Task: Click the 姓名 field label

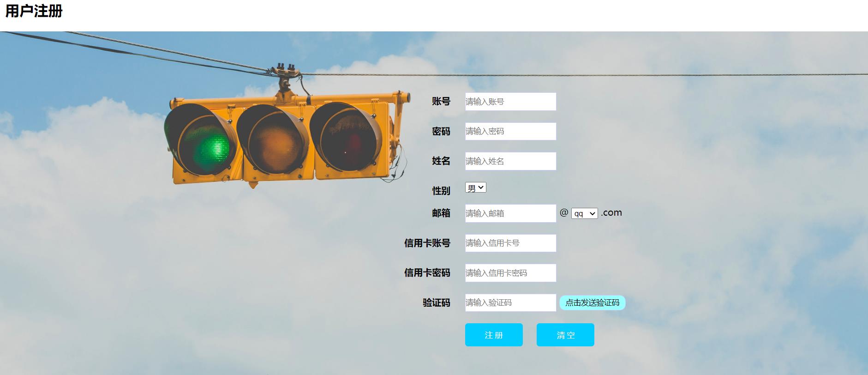Action: pyautogui.click(x=441, y=161)
